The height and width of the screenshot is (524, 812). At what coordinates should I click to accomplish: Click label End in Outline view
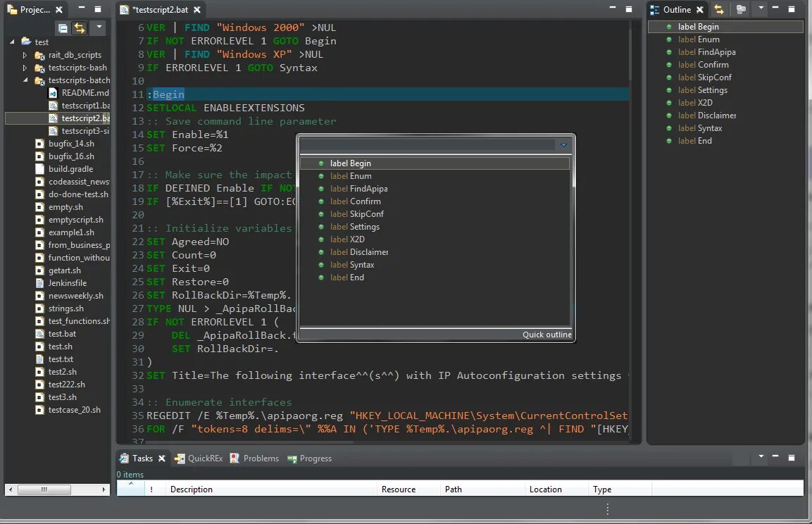tap(695, 141)
